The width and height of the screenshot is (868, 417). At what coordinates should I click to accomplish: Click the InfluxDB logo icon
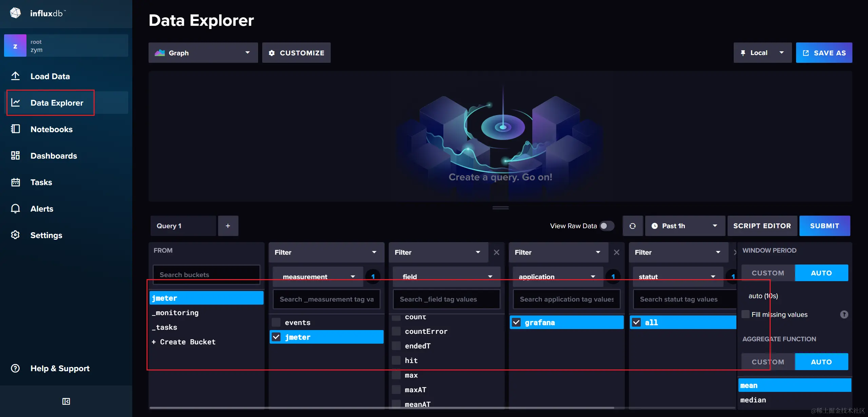pos(15,13)
